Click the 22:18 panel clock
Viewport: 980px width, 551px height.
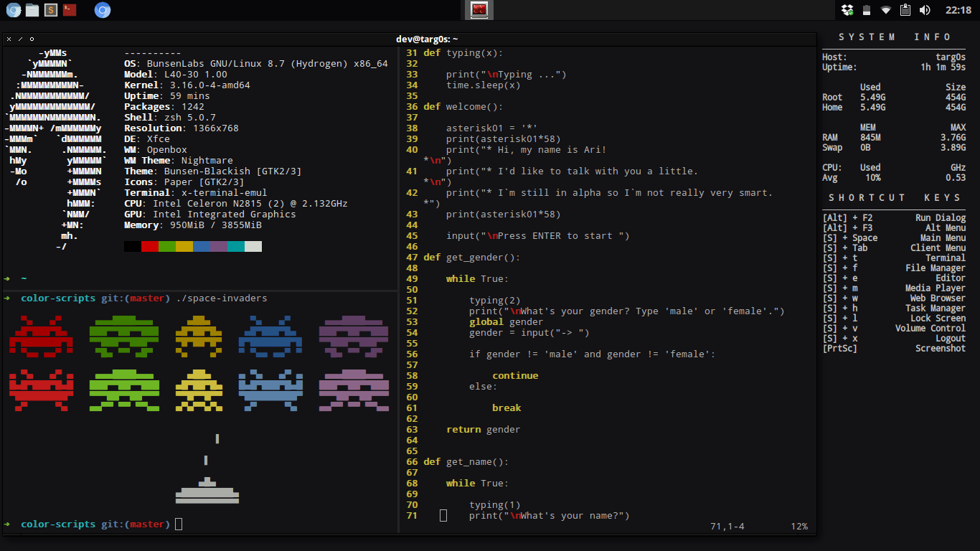958,10
